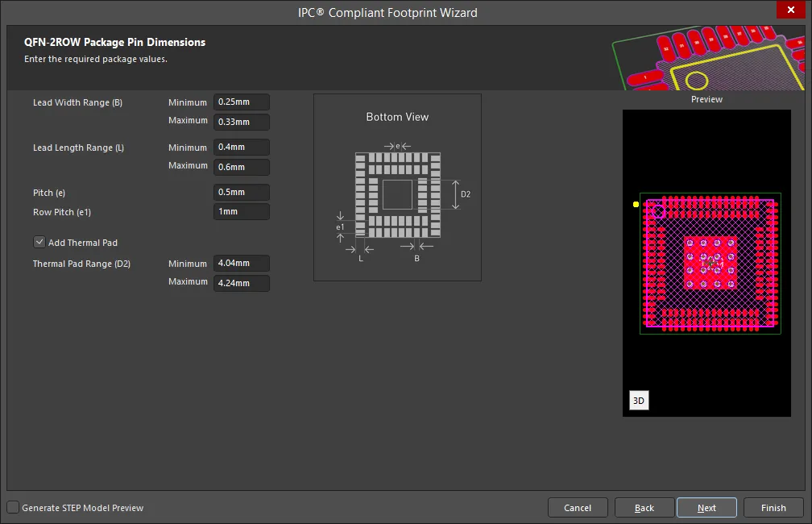Click the D2 dimension label in diagram
Viewport: 812px width, 524px height.
click(466, 194)
